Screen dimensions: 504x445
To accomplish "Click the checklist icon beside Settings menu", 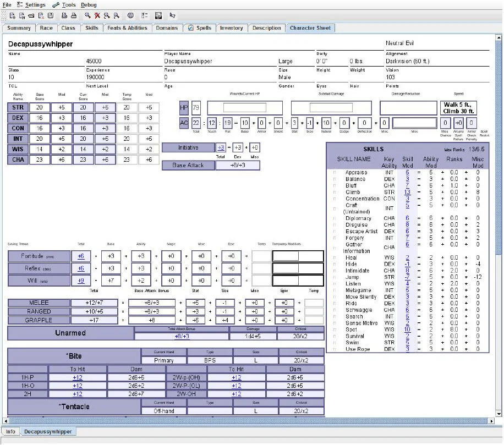I will (20, 4).
